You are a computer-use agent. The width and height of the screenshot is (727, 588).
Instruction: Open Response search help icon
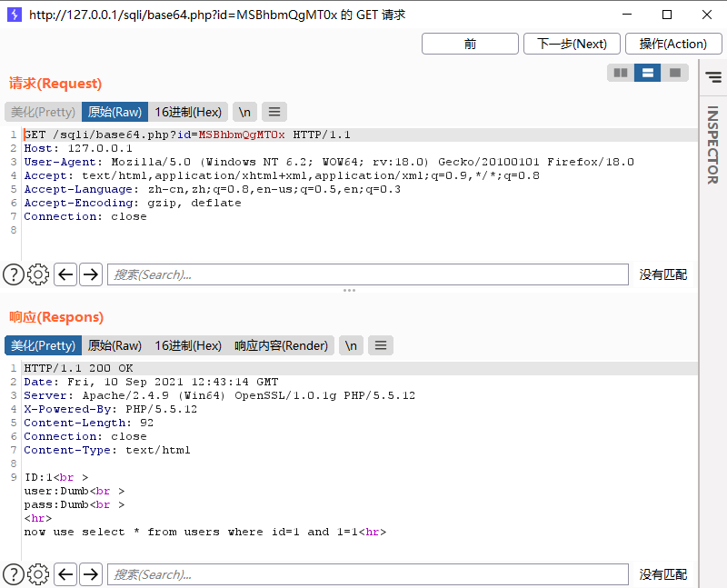(14, 574)
